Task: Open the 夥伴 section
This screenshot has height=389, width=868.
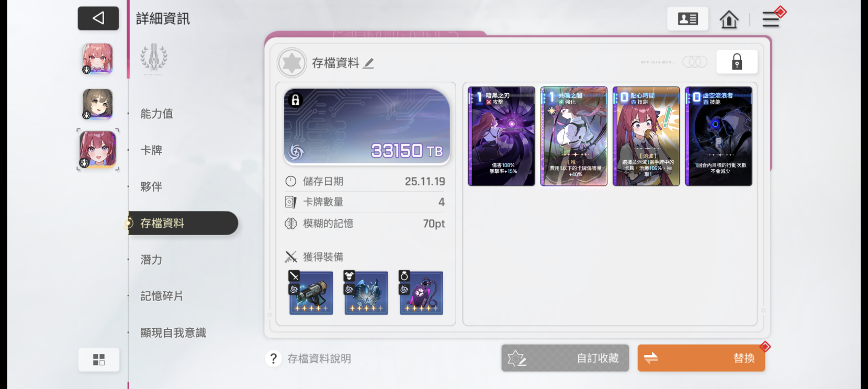Action: (151, 186)
